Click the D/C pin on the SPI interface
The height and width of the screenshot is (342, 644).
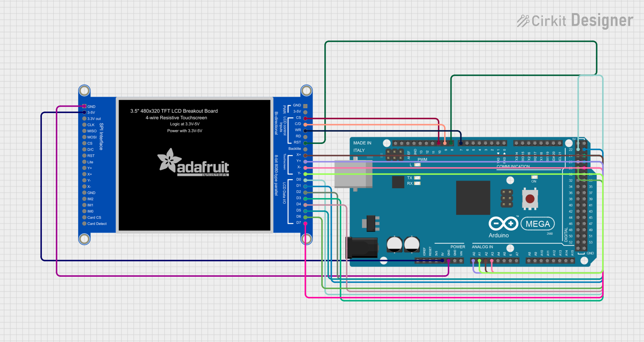[x=84, y=149]
